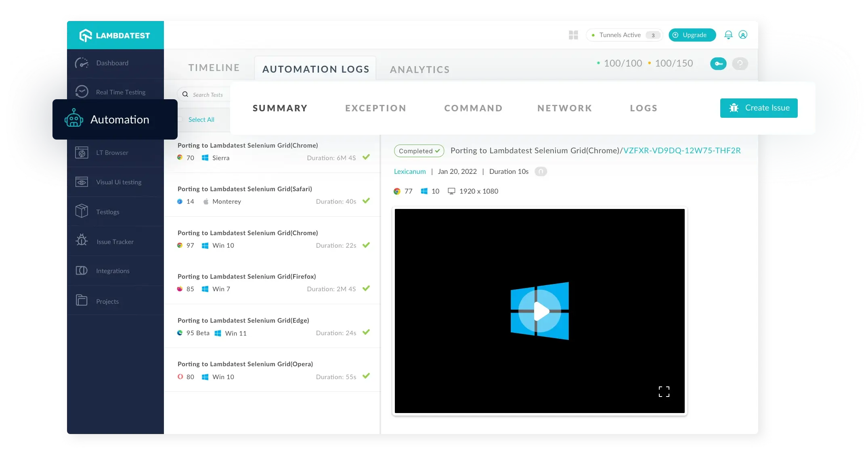
Task: Click the Testlogs icon
Action: (82, 211)
